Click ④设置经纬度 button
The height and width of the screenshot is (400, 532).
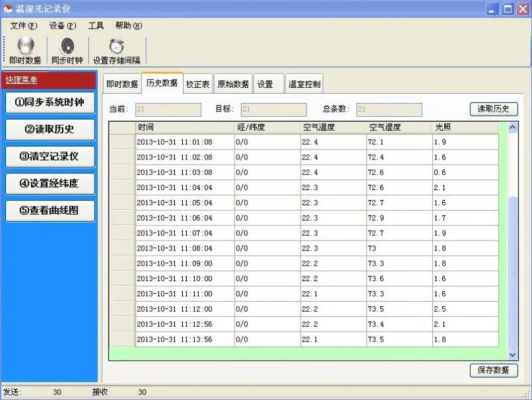(50, 184)
